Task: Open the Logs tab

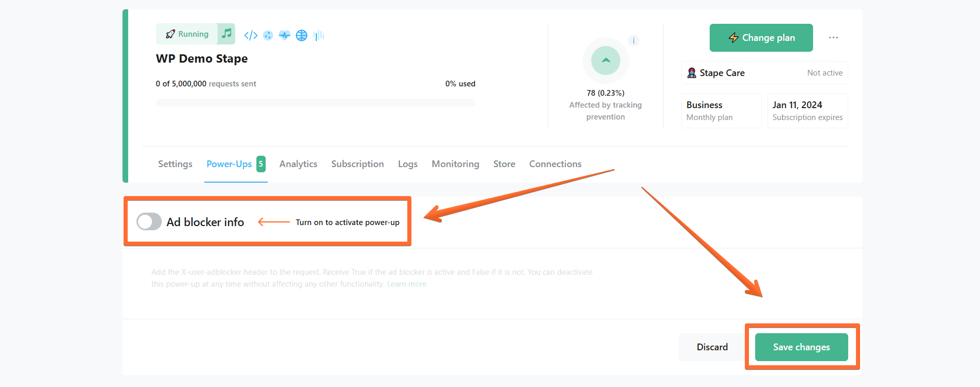Action: click(408, 164)
